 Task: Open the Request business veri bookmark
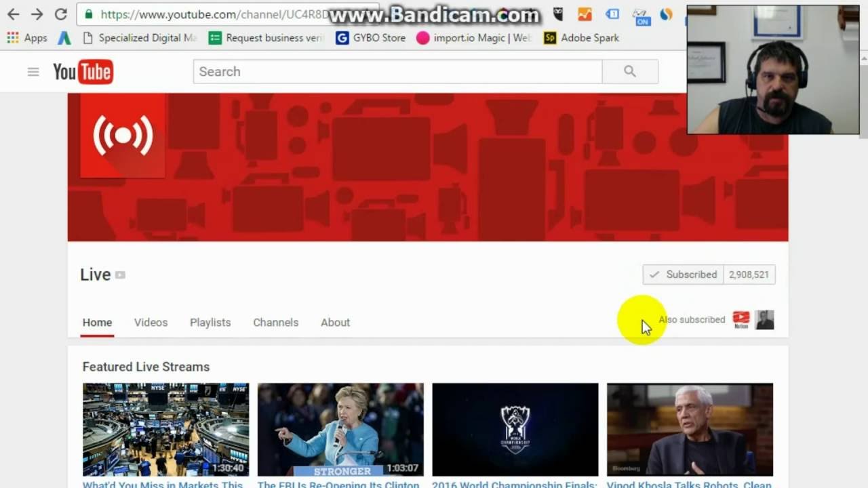coord(267,38)
